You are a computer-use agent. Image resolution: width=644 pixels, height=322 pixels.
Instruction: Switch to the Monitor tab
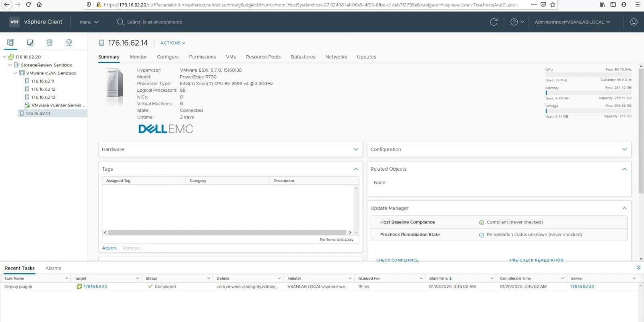click(138, 57)
